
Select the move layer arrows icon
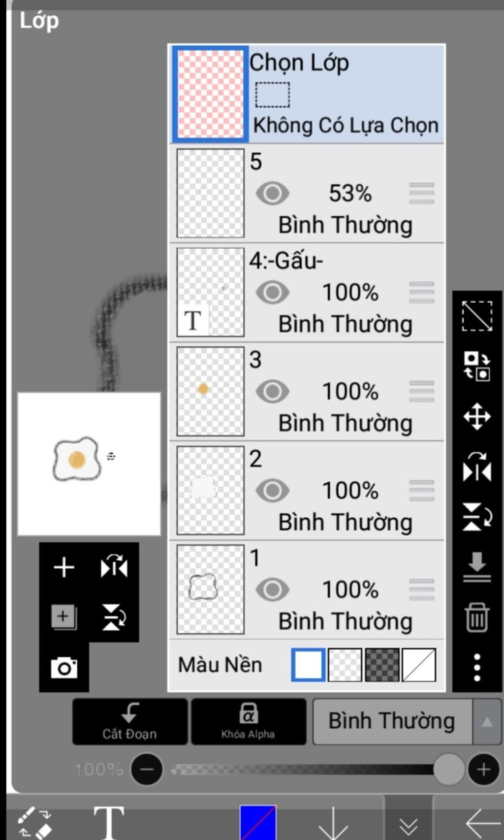point(477,417)
